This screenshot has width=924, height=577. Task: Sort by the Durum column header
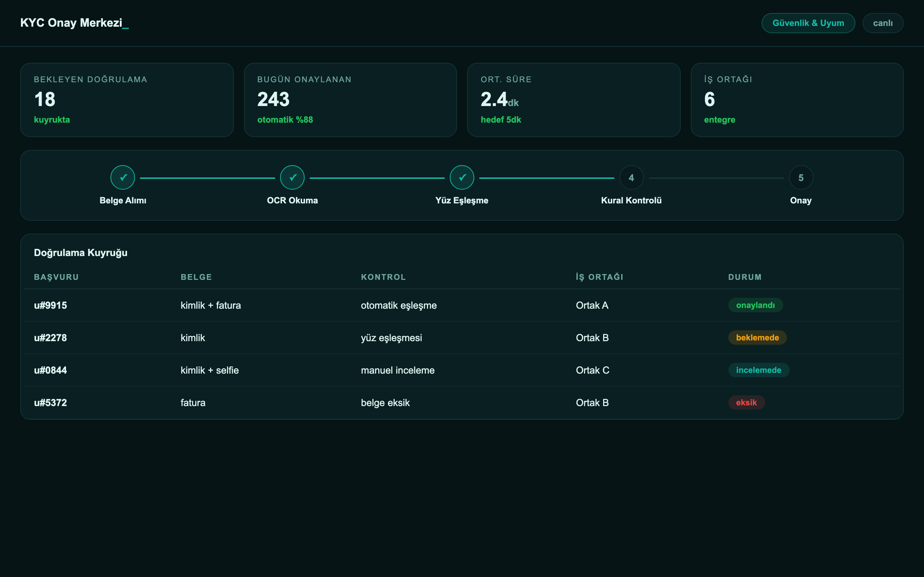[x=745, y=277]
